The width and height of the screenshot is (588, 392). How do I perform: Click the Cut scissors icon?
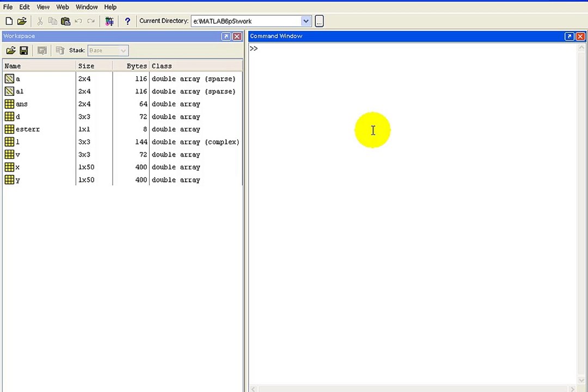(40, 21)
